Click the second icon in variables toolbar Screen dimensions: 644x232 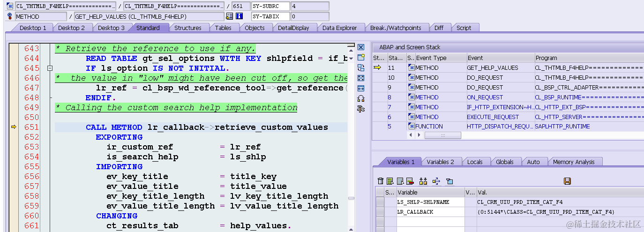pos(390,181)
